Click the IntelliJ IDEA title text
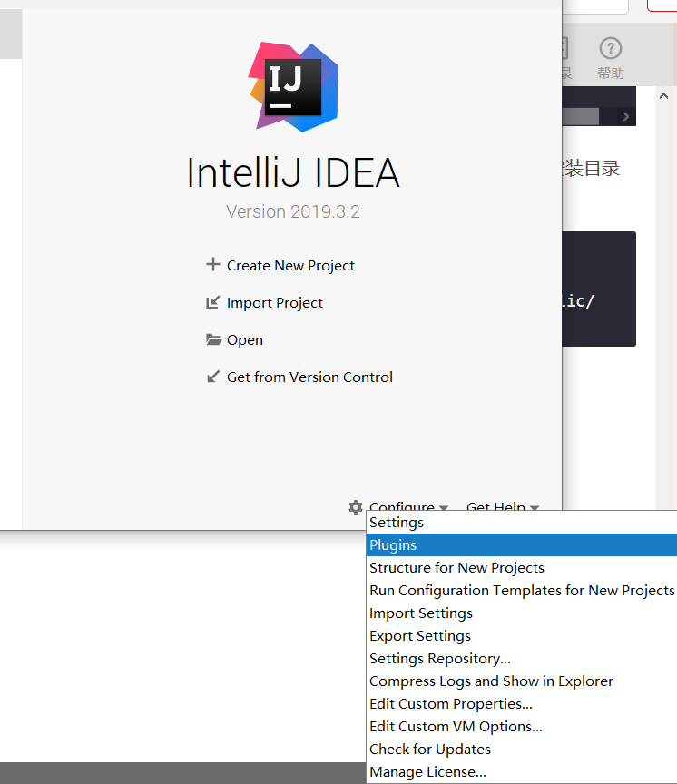 (293, 172)
